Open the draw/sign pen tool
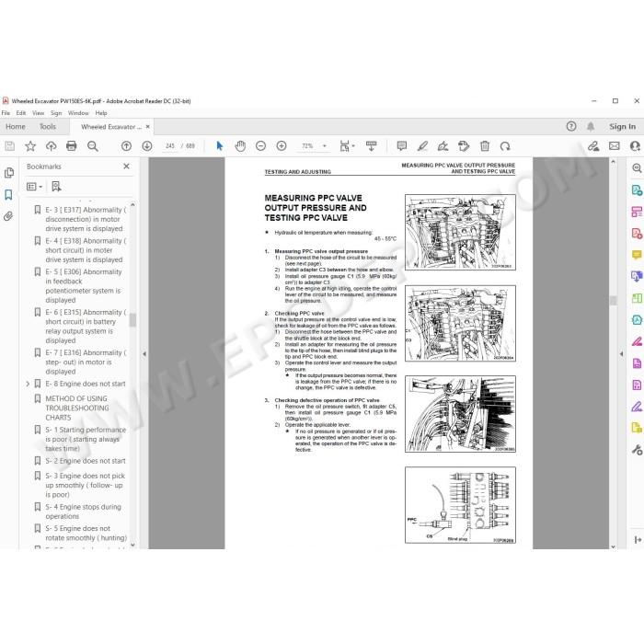The image size is (644, 644). pyautogui.click(x=443, y=145)
